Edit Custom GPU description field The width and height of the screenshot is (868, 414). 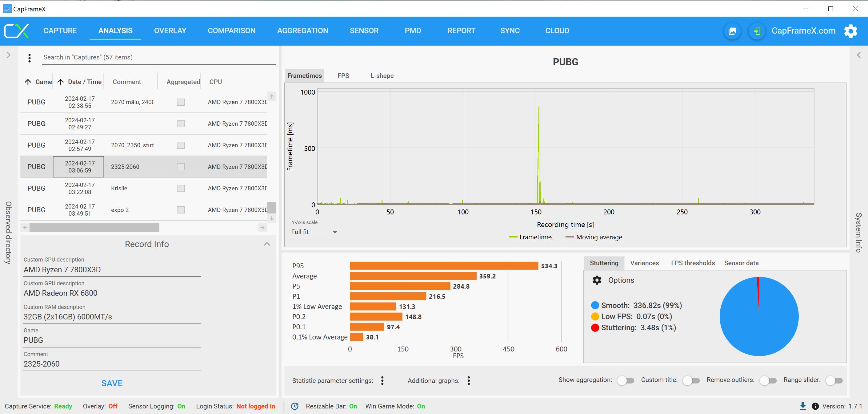[112, 293]
